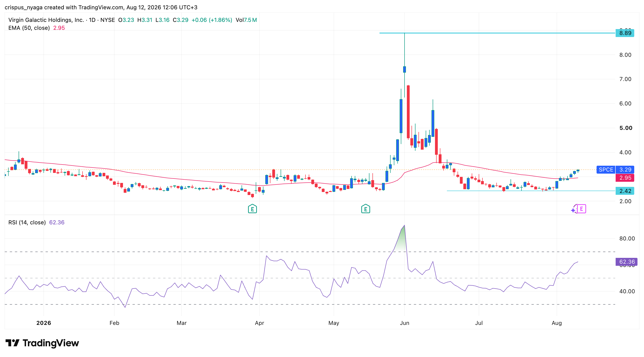
Task: Click the 7.00 price axis label
Action: (x=625, y=79)
